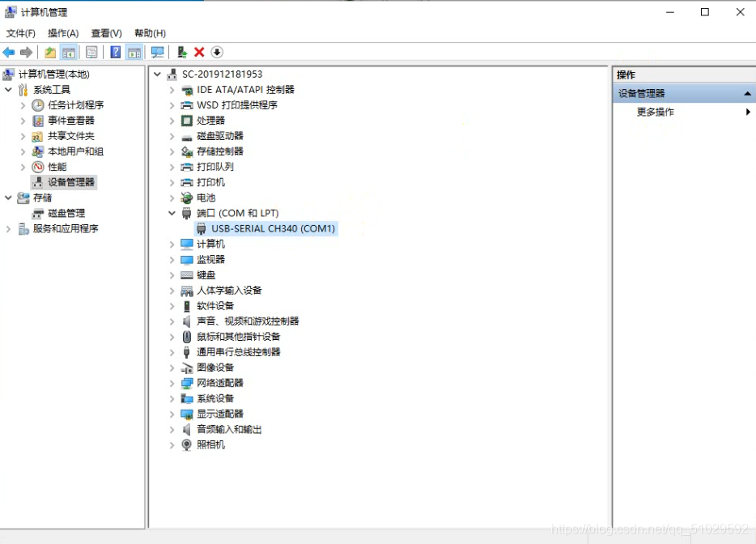Click the red X Uninstall device icon
The width and height of the screenshot is (756, 544).
coord(199,52)
